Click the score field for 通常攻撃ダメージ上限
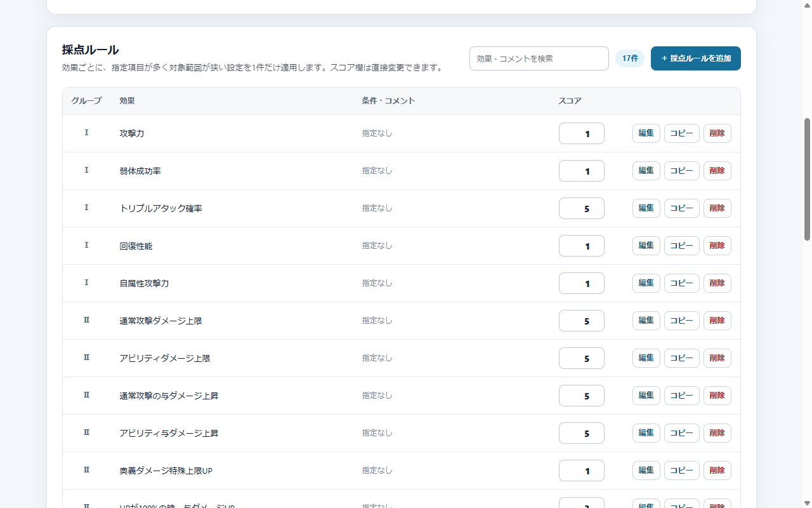 pos(581,321)
